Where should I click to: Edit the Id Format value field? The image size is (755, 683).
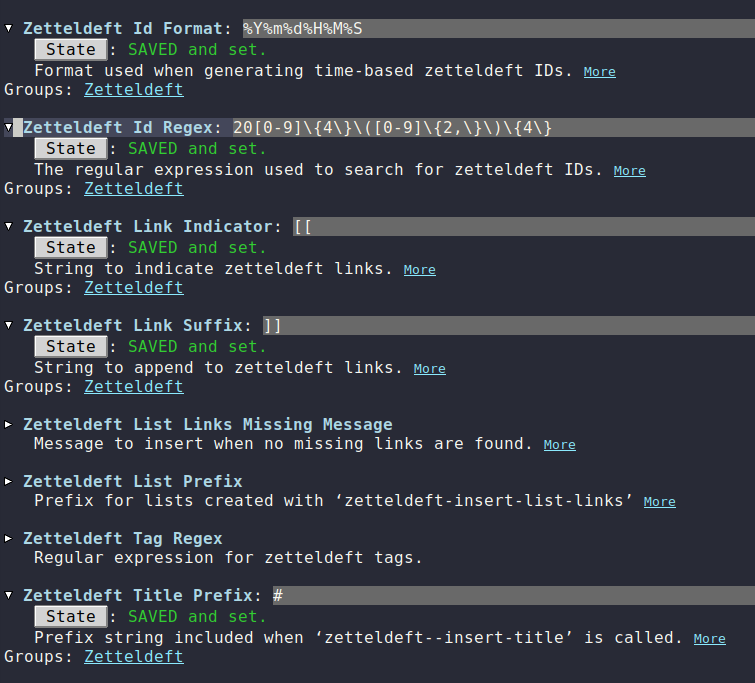tap(498, 28)
